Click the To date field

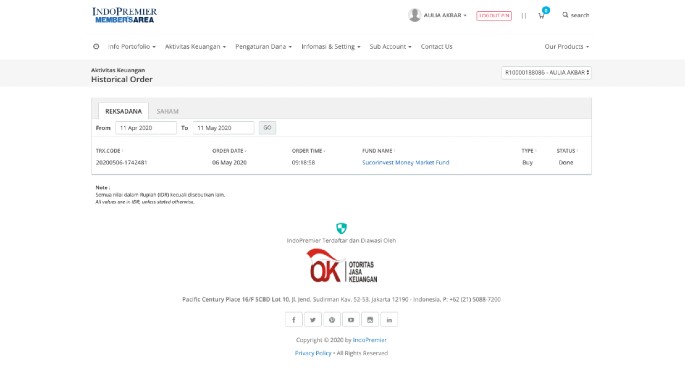[x=223, y=128]
